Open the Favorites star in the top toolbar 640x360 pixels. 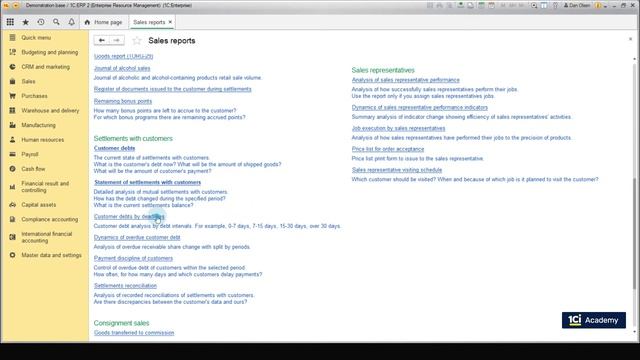[25, 22]
